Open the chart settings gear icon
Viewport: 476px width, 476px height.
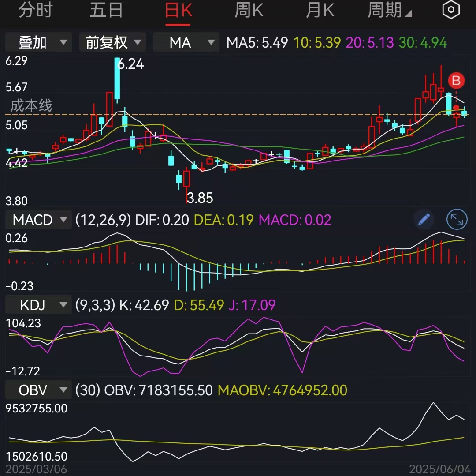450,10
